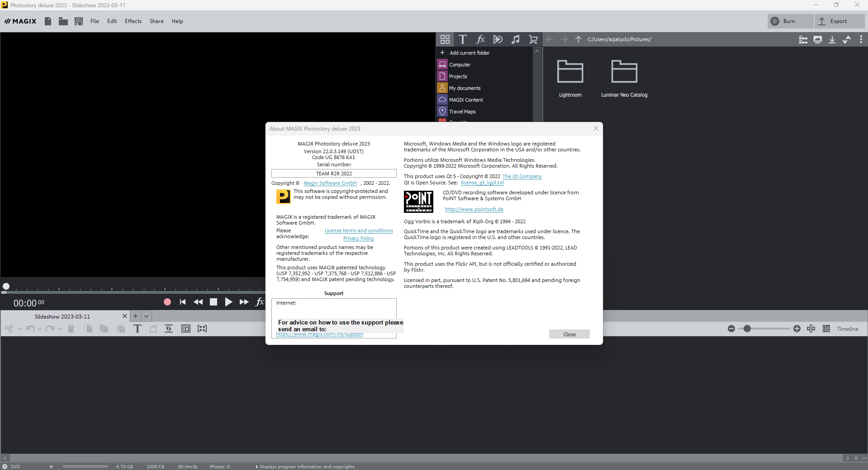
Task: Go up one folder level in media pool
Action: (578, 39)
